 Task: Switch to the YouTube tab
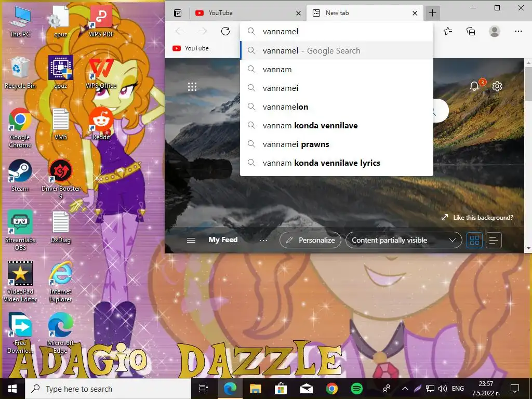tap(243, 13)
